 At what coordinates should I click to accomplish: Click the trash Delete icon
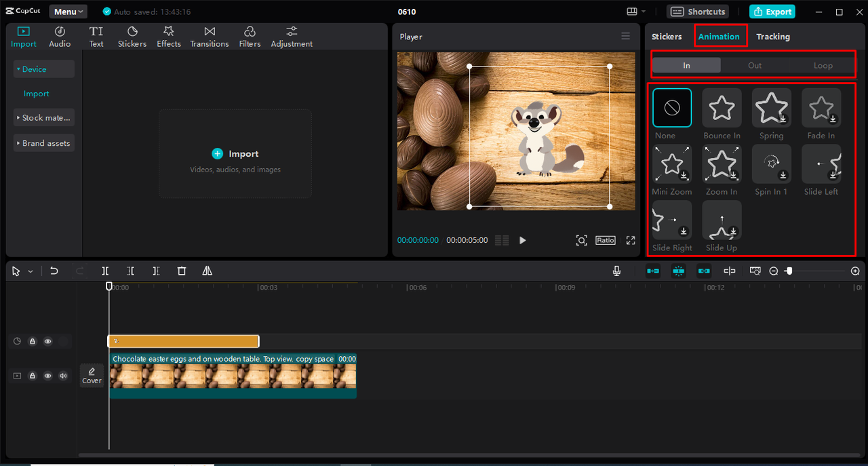(182, 271)
